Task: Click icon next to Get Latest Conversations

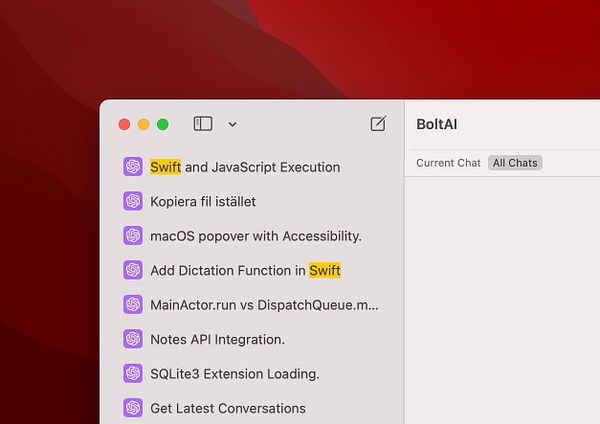Action: (x=133, y=408)
